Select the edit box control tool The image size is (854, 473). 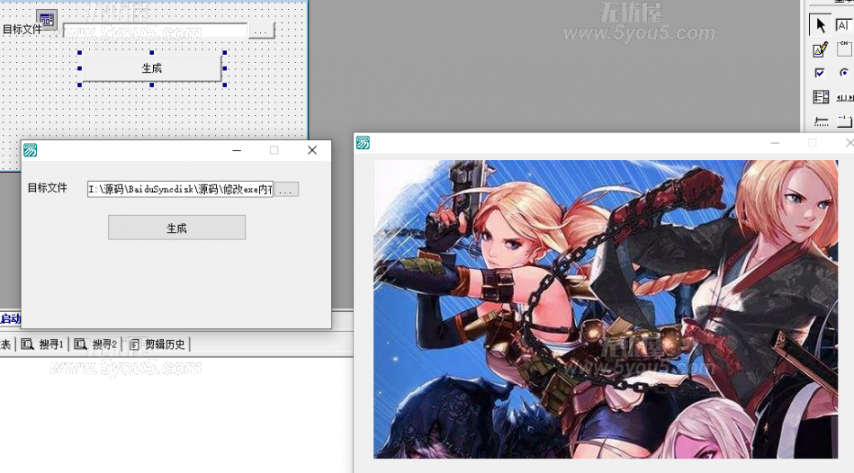point(844,25)
